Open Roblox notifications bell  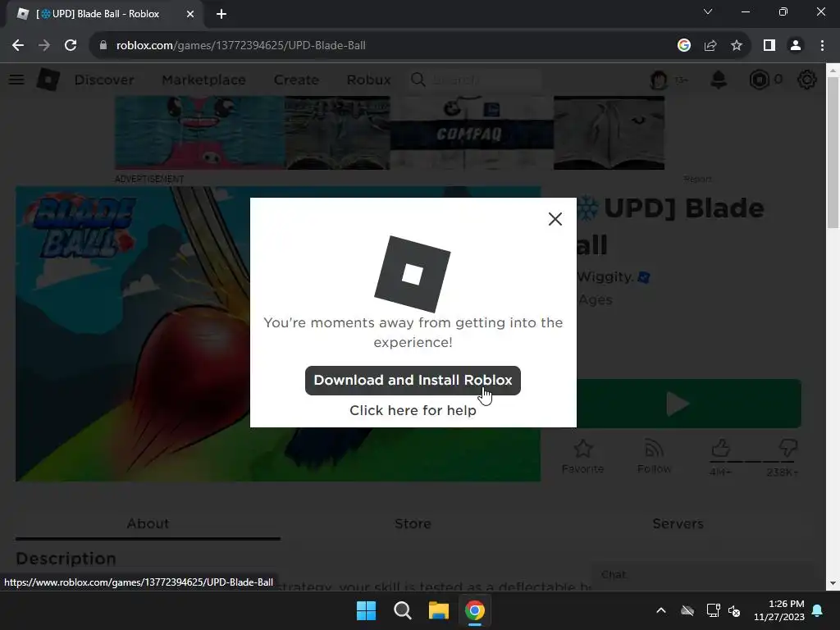tap(719, 80)
